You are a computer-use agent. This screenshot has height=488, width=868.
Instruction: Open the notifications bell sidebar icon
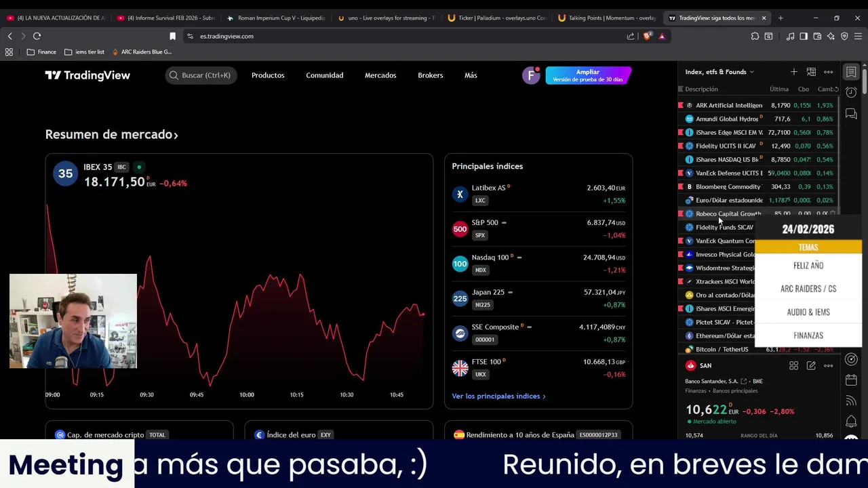click(851, 422)
